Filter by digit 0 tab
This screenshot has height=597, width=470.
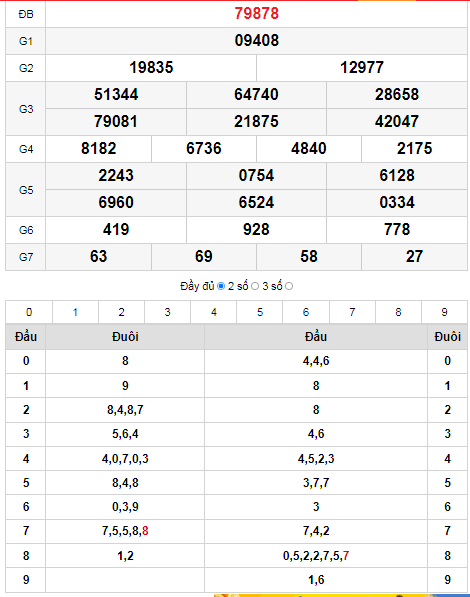click(29, 312)
